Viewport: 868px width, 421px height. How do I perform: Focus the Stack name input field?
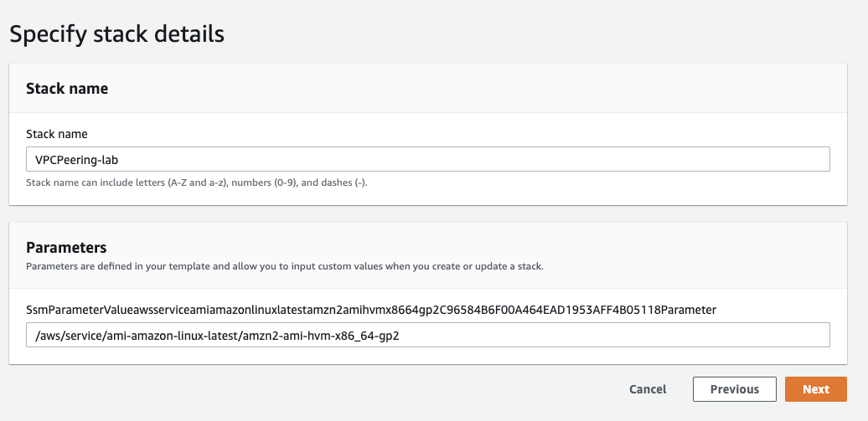point(427,159)
